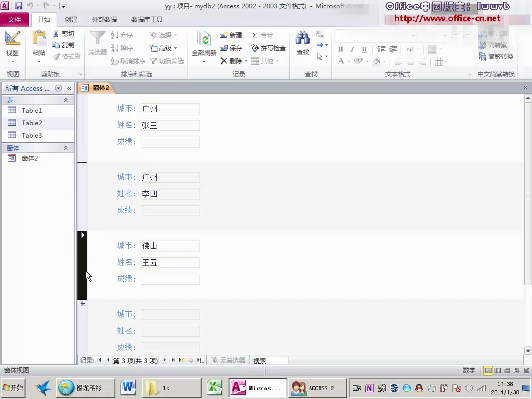The width and height of the screenshot is (532, 399).
Task: Run Spell Check (拼写检查)
Action: (268, 48)
